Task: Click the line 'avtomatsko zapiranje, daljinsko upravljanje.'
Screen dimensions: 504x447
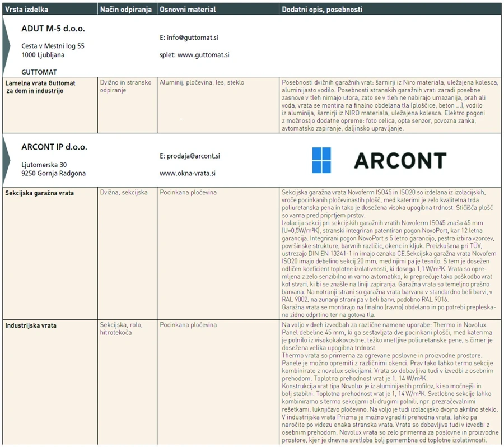Action: 343,128
